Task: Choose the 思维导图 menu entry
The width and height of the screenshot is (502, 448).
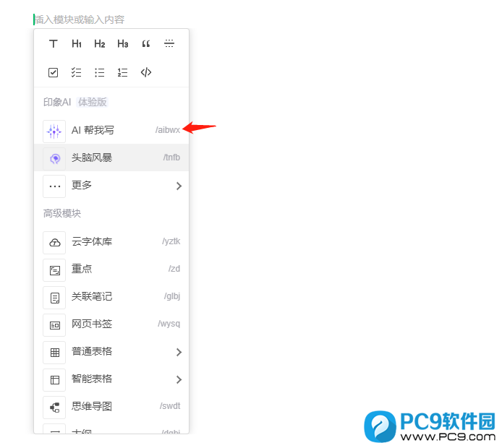Action: (x=111, y=407)
